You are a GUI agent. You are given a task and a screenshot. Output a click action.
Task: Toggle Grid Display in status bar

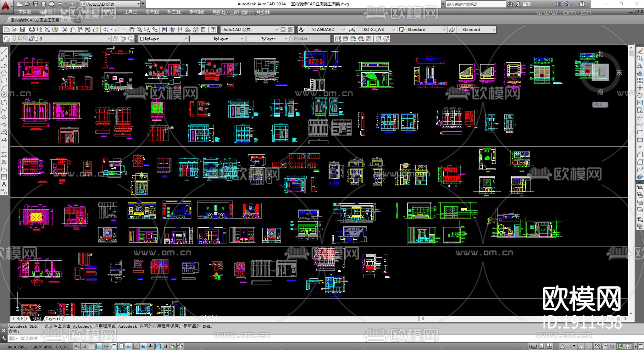91,346
